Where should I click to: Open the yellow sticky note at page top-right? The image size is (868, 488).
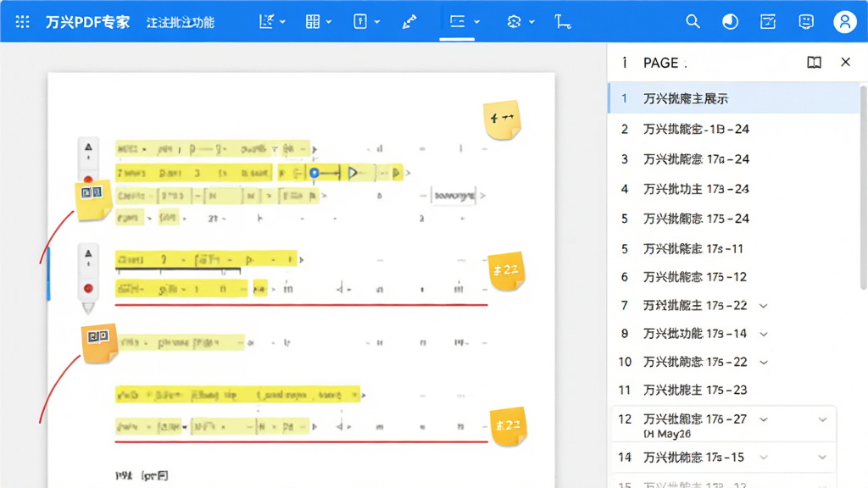(x=502, y=119)
